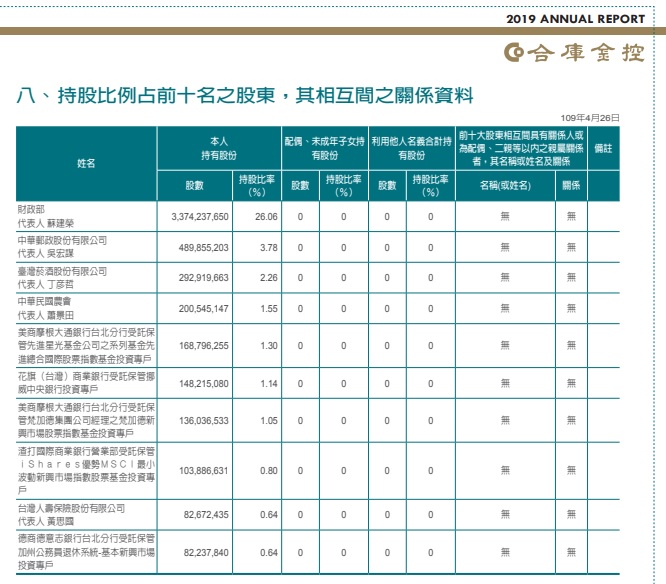Click share count 200,545,147
Screen dimensions: 666x584
[x=203, y=309]
